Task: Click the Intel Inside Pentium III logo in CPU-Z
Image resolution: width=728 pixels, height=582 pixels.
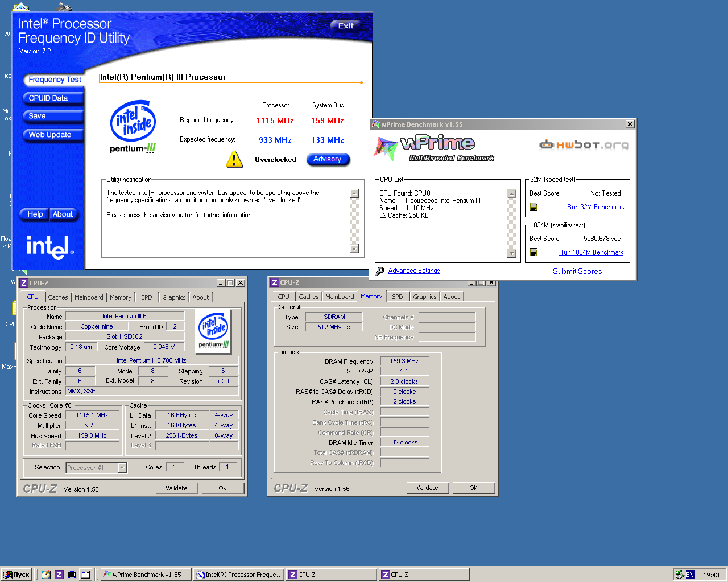Action: (213, 331)
